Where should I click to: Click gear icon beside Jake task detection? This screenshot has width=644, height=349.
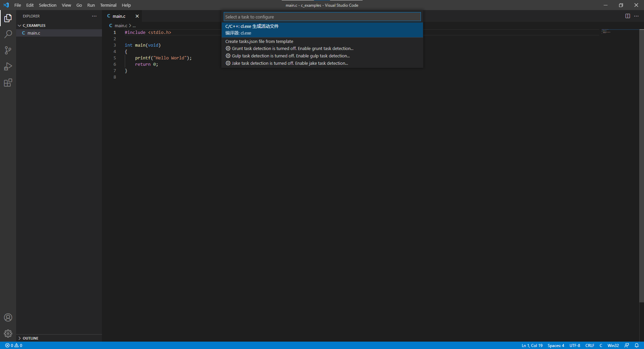click(x=228, y=63)
